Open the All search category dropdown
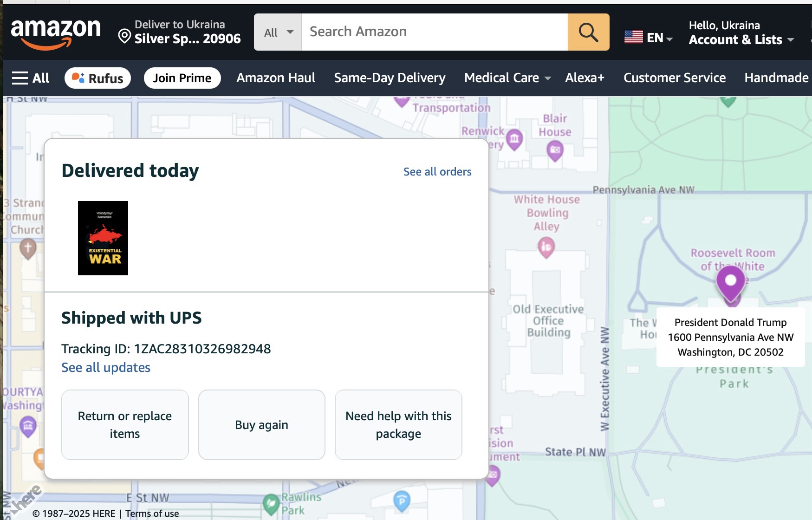 pos(278,32)
